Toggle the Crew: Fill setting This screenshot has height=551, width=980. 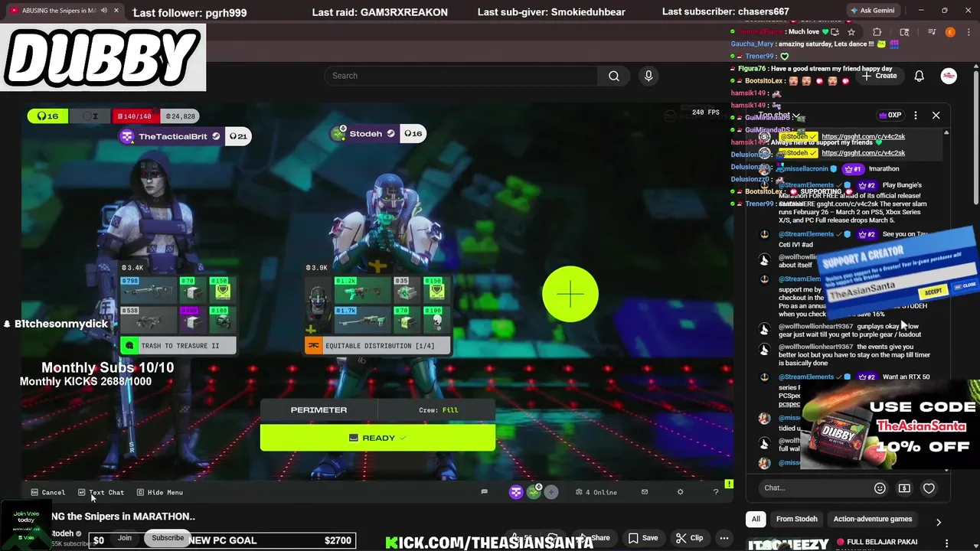pyautogui.click(x=438, y=410)
